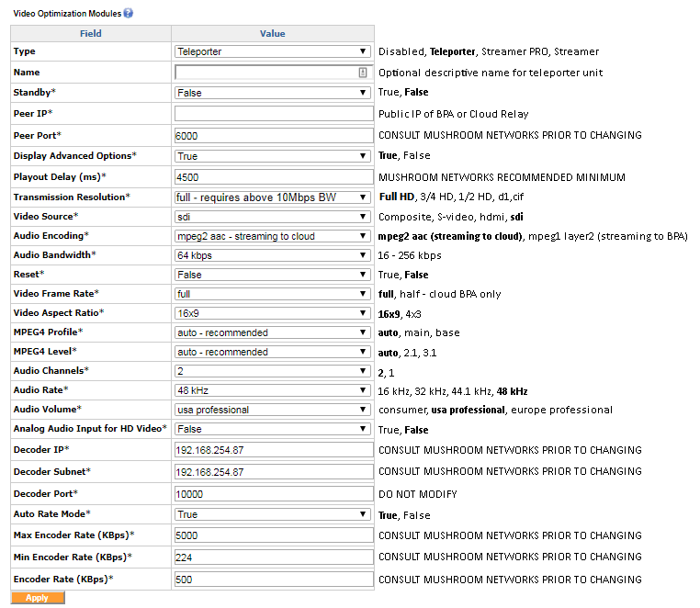The width and height of the screenshot is (700, 608).
Task: Open the Standby dropdown
Action: click(x=272, y=93)
